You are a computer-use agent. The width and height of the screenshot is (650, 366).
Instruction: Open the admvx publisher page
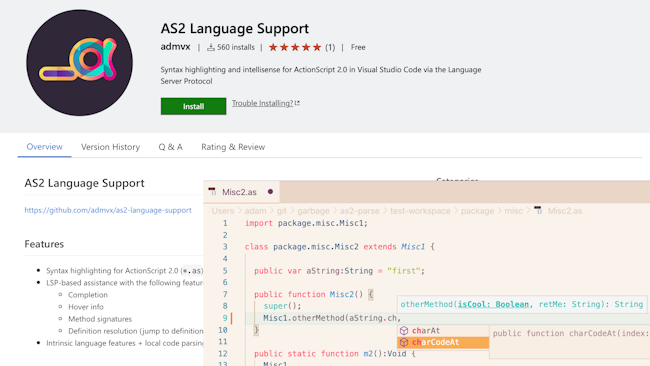175,47
